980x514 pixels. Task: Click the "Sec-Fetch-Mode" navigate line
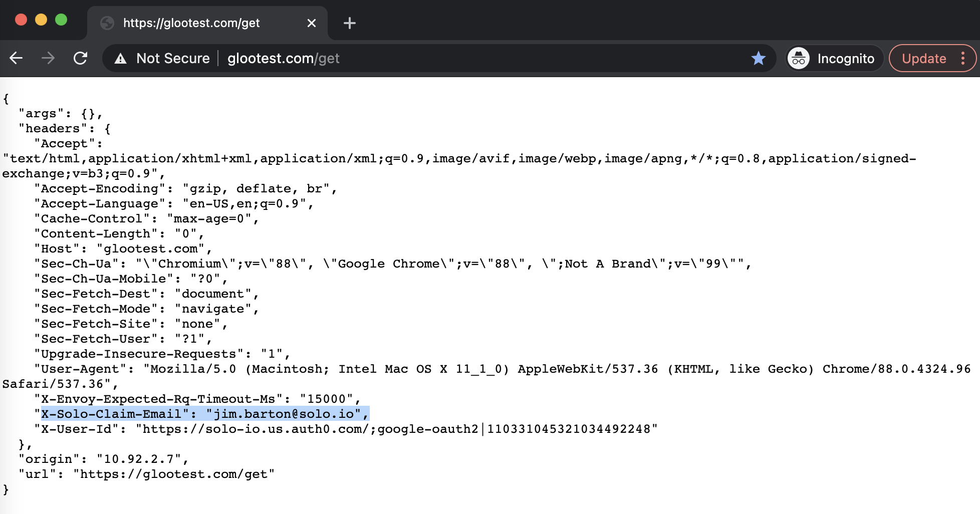coord(146,309)
